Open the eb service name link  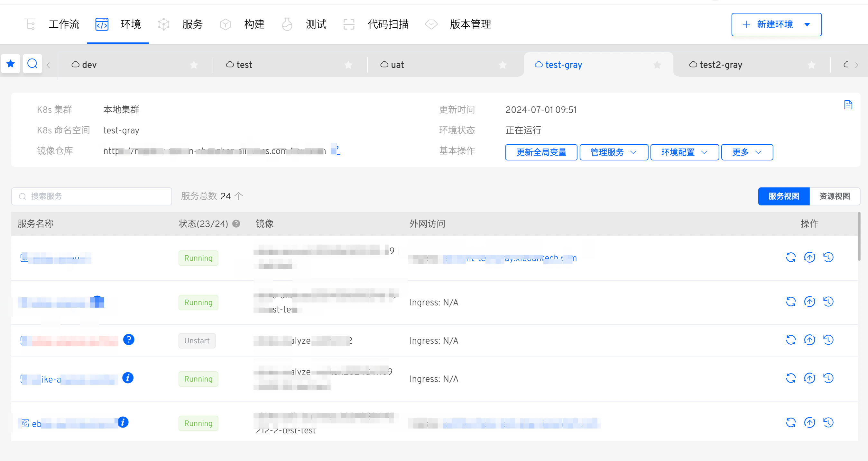(69, 424)
